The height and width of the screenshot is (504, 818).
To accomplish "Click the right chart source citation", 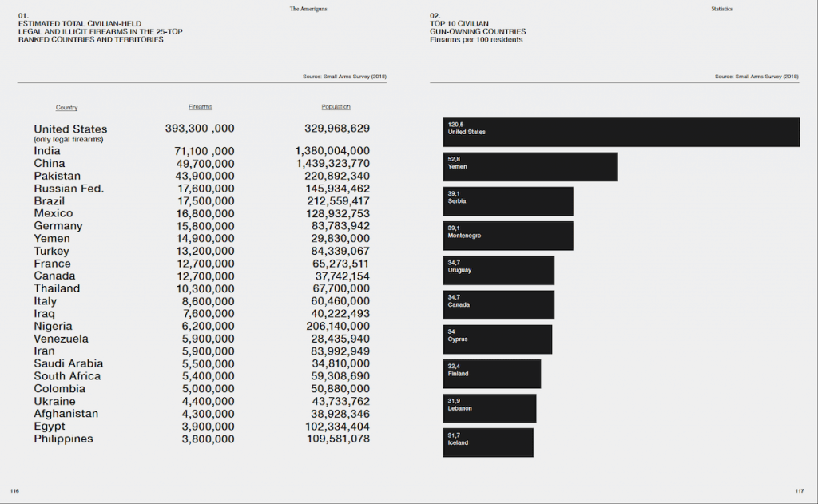I will coord(756,77).
